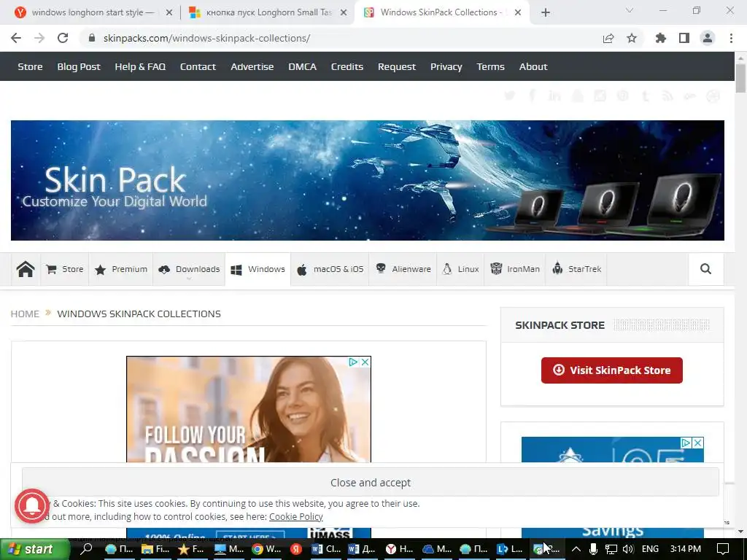Open the Contact page
Viewport: 747px width, 560px height.
(x=198, y=66)
